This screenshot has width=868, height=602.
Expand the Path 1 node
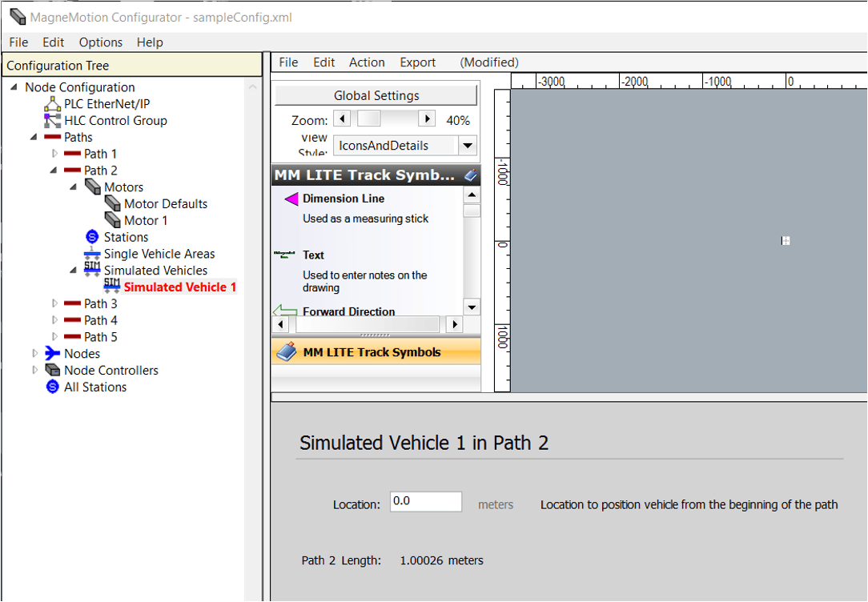[x=54, y=153]
